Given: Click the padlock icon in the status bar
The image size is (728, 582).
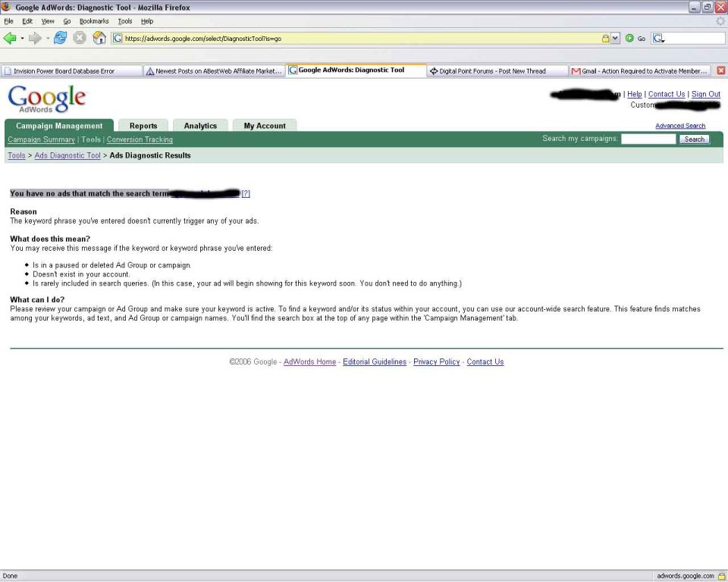Looking at the screenshot, I should pos(721,576).
